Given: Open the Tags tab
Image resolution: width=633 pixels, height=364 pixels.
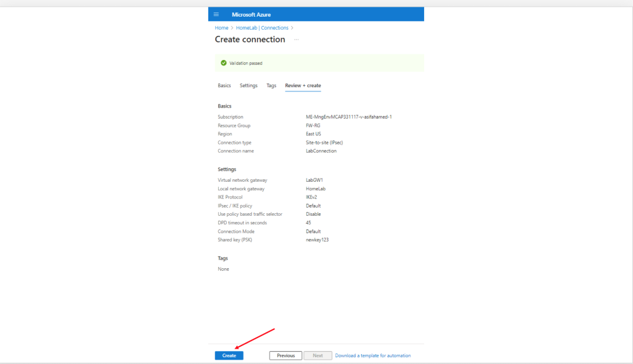Looking at the screenshot, I should pos(271,85).
